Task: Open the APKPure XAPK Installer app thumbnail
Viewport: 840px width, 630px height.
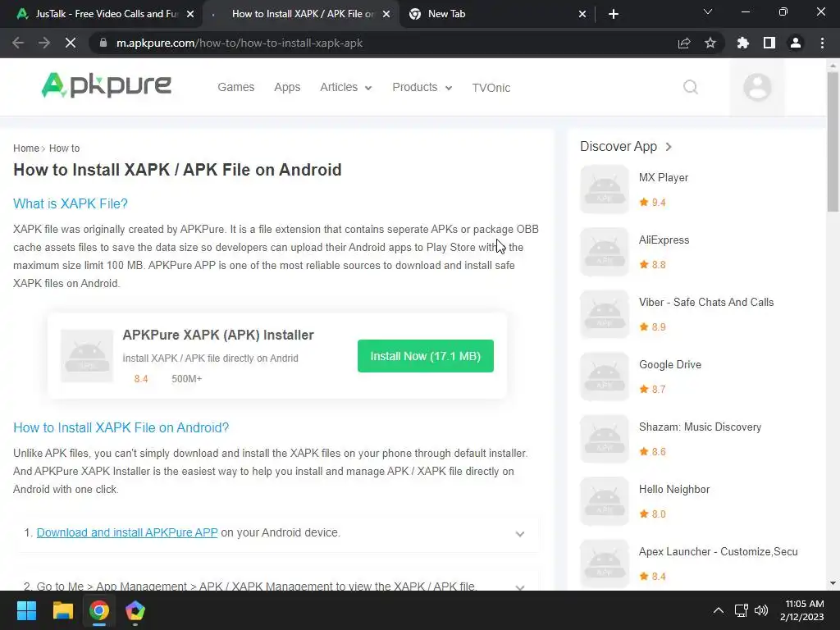Action: (x=87, y=356)
